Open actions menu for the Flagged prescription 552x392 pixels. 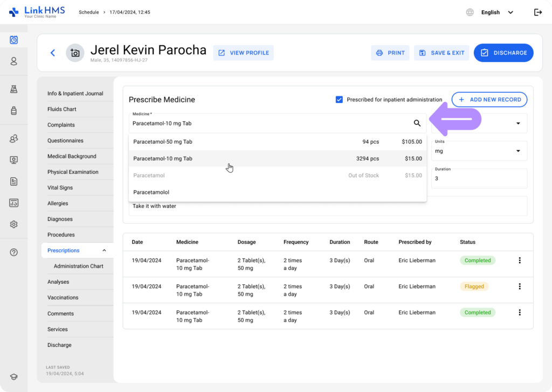(520, 286)
